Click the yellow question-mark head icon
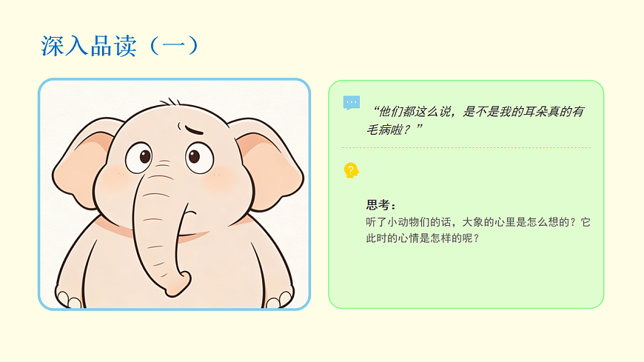 coord(351,170)
